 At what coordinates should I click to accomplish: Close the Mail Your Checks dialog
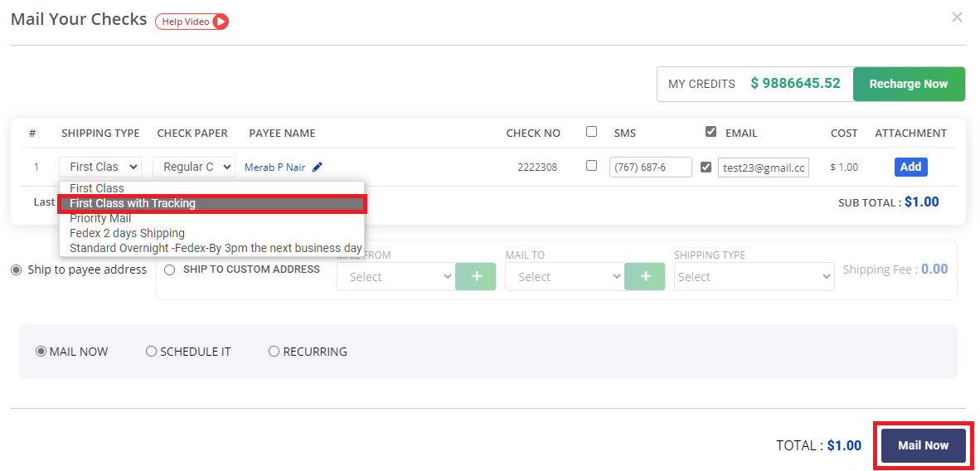click(957, 17)
